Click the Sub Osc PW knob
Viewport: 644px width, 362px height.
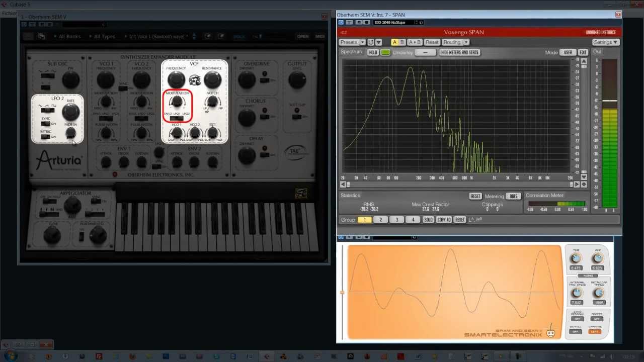[x=70, y=79]
